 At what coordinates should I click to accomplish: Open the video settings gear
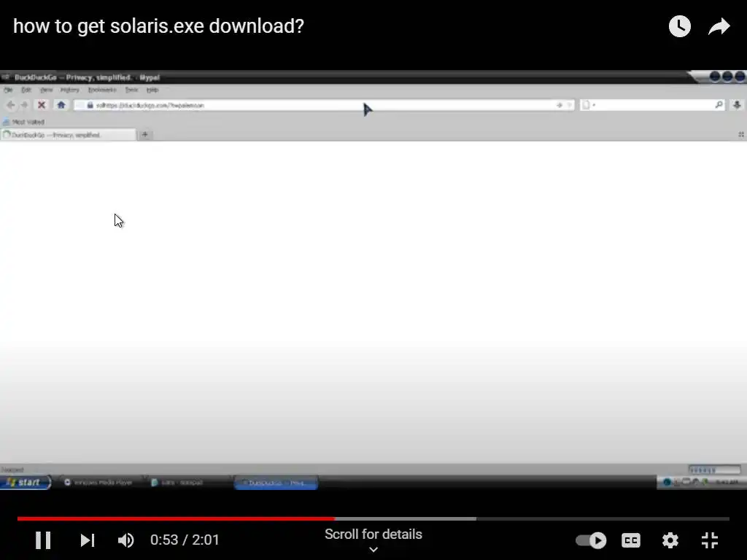pos(670,540)
